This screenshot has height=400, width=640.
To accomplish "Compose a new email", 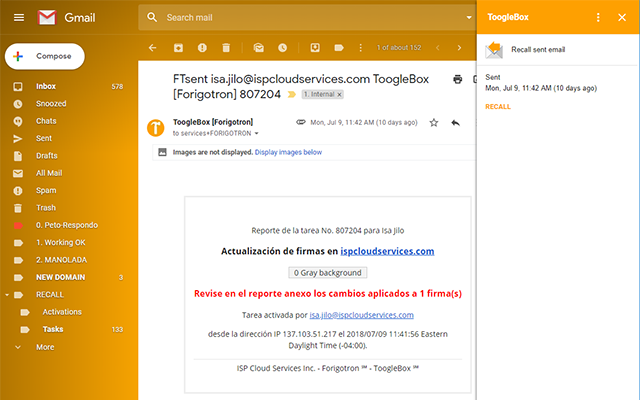I will point(45,56).
